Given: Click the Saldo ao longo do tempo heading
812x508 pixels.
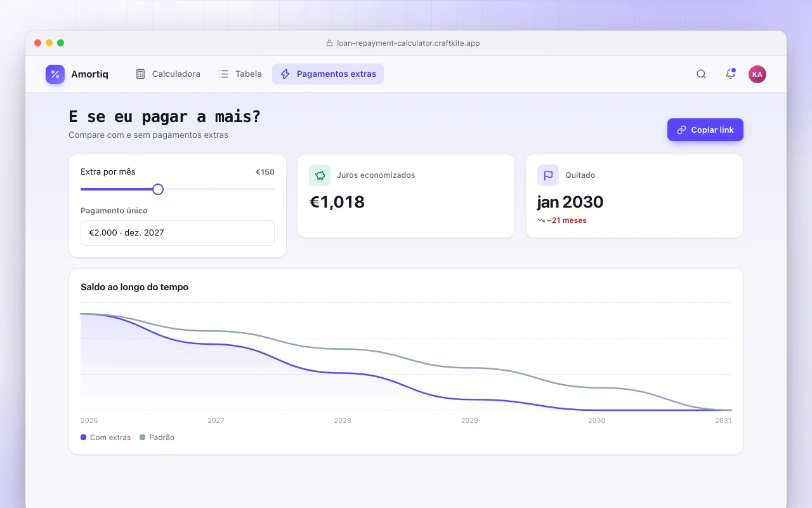Looking at the screenshot, I should click(134, 287).
